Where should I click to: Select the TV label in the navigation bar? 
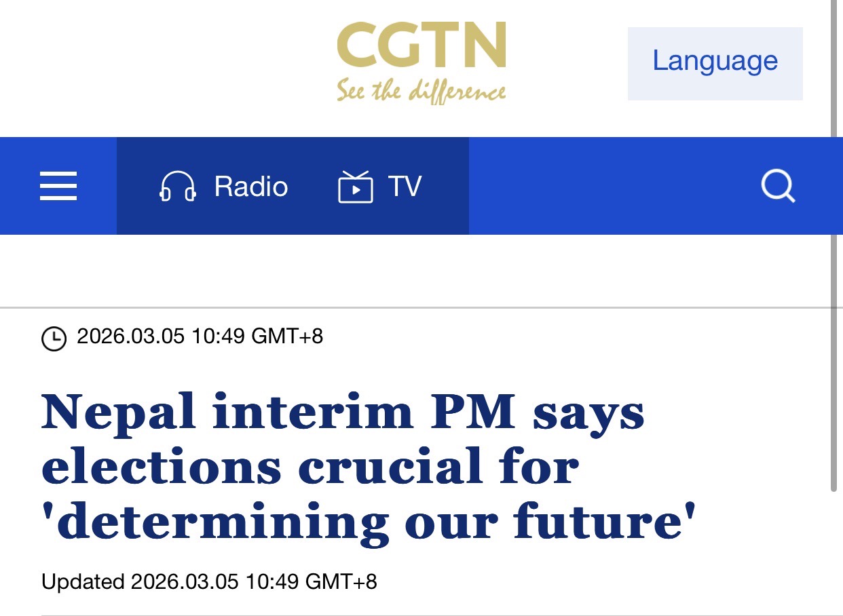[405, 187]
